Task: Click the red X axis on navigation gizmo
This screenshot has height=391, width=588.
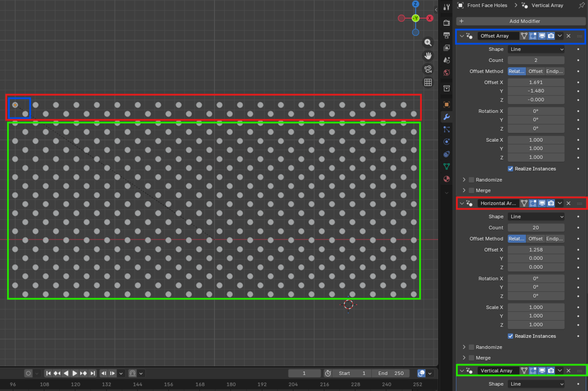Action: coord(430,18)
